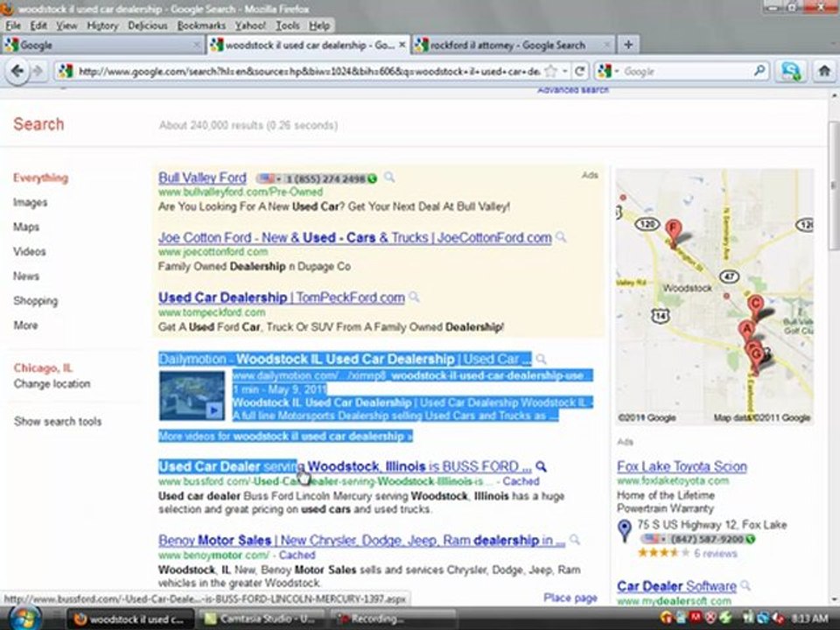Expand the More search categories
The width and height of the screenshot is (840, 630).
click(25, 325)
